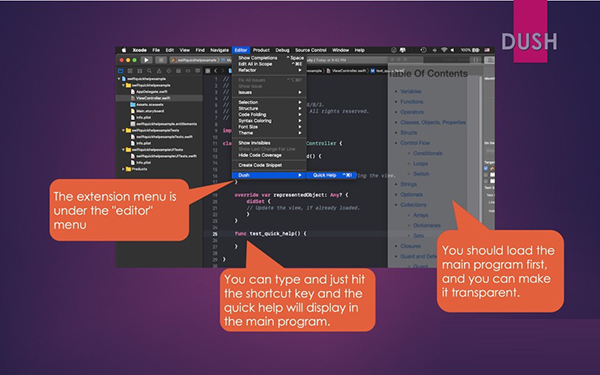The width and height of the screenshot is (600, 375).
Task: Toggle the second, unchecked target membership checkbox
Action: (486, 175)
